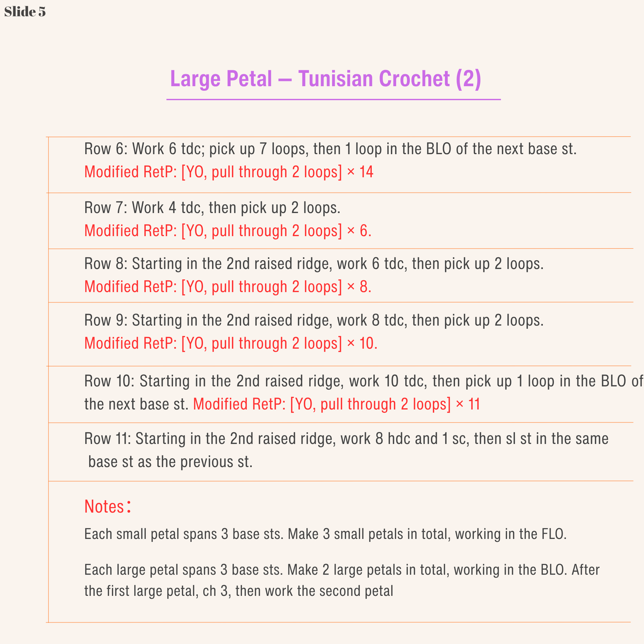Image resolution: width=644 pixels, height=644 pixels.
Task: Click the Slide 5 label
Action: (25, 12)
